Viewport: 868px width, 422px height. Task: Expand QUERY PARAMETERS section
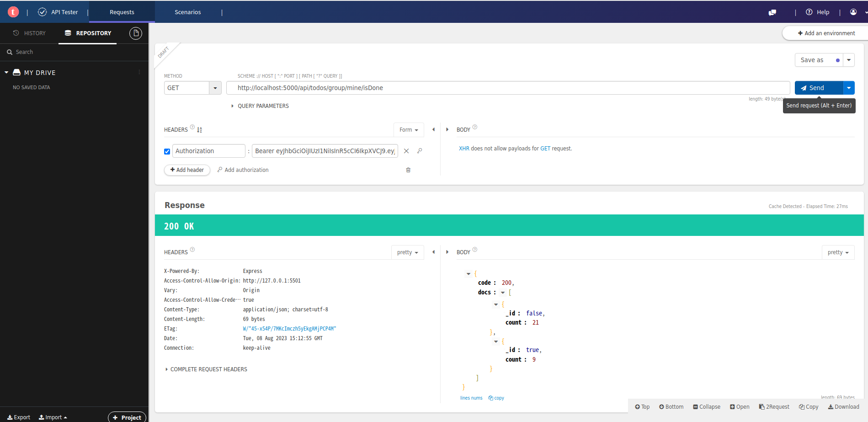260,106
